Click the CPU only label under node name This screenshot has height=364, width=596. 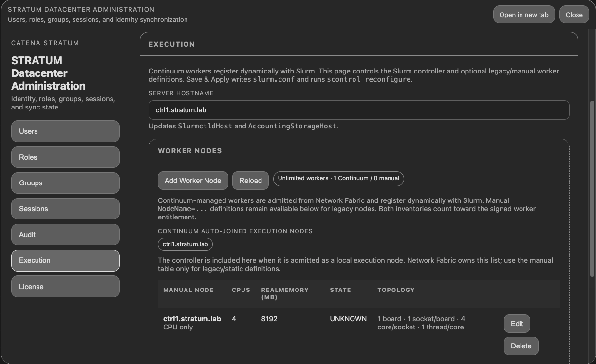(178, 327)
